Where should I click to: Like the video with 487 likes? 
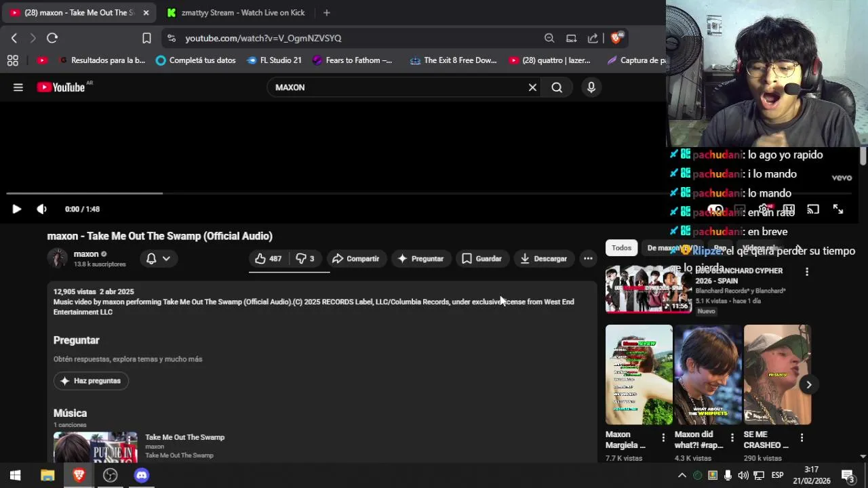268,258
